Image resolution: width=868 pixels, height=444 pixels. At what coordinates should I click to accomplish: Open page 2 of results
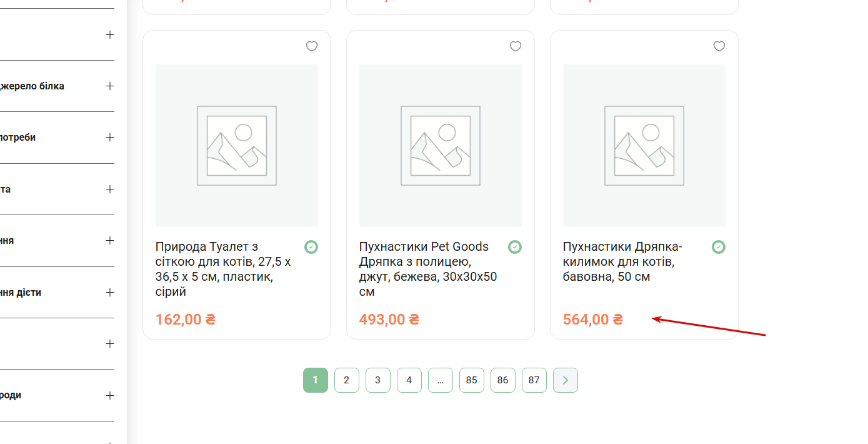point(347,380)
